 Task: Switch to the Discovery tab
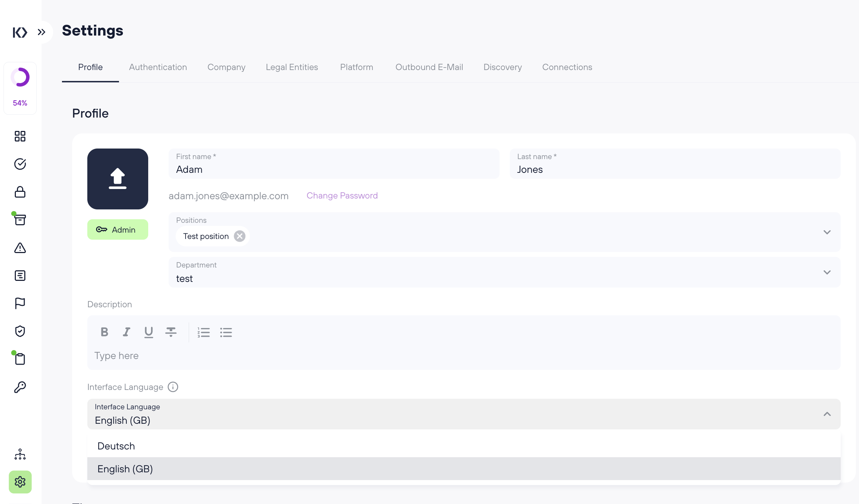503,67
